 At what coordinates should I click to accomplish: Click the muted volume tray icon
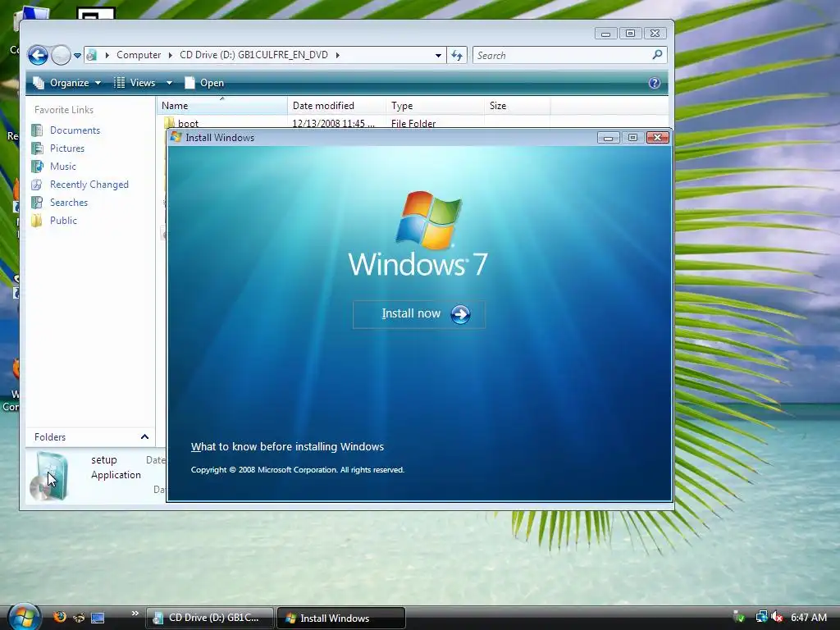(777, 617)
